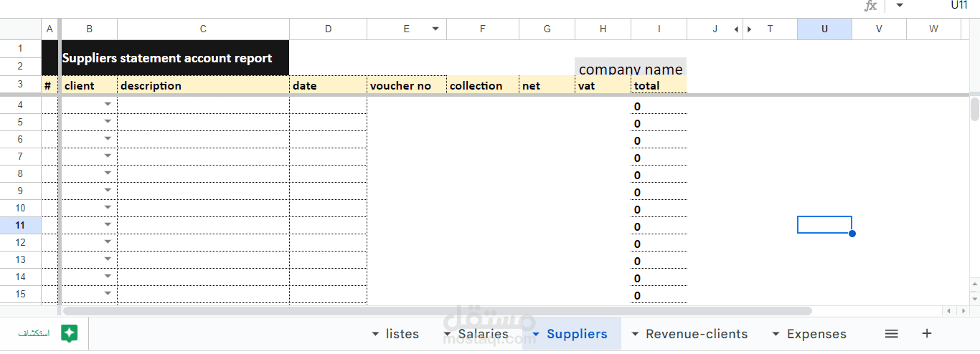This screenshot has height=354, width=980.
Task: Click the left arrow beside column J
Action: [735, 29]
